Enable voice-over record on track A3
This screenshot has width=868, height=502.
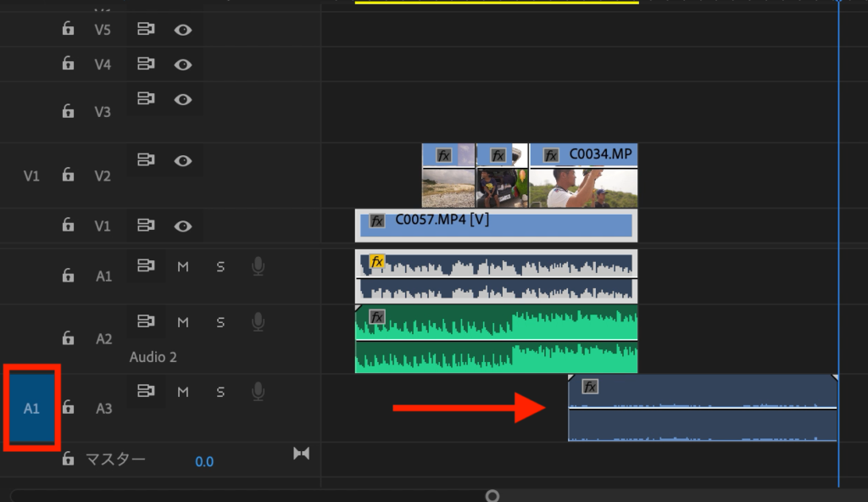258,392
